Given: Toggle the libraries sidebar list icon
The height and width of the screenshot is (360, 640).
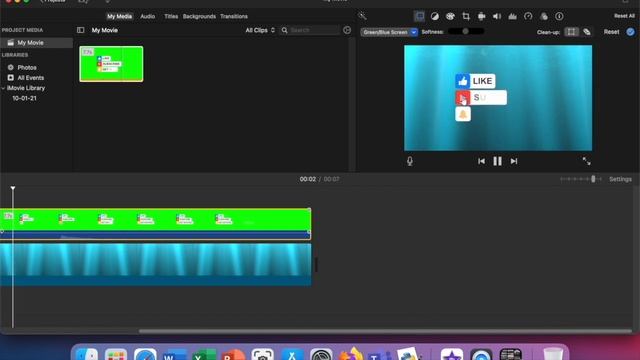Looking at the screenshot, I should click(x=80, y=30).
